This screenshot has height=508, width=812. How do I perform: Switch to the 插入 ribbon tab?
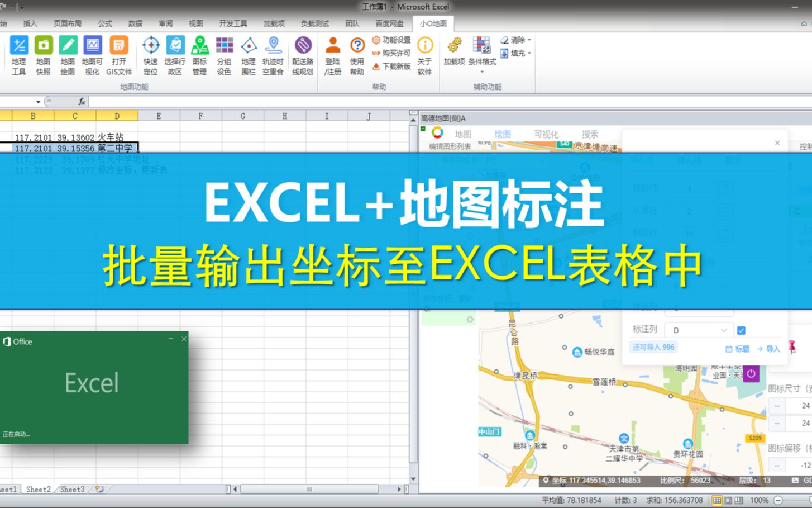pyautogui.click(x=30, y=23)
